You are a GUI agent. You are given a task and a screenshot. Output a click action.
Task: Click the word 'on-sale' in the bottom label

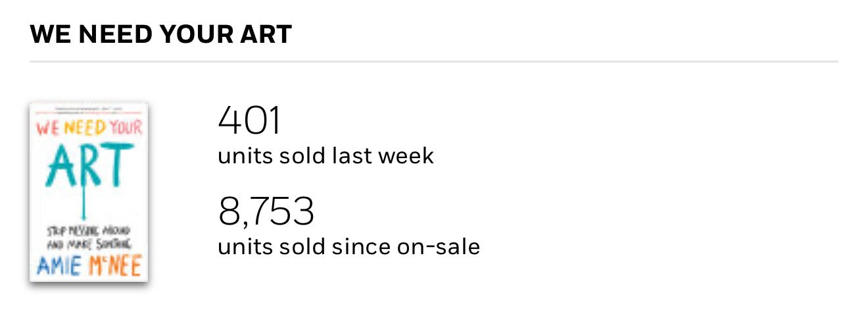tap(439, 246)
